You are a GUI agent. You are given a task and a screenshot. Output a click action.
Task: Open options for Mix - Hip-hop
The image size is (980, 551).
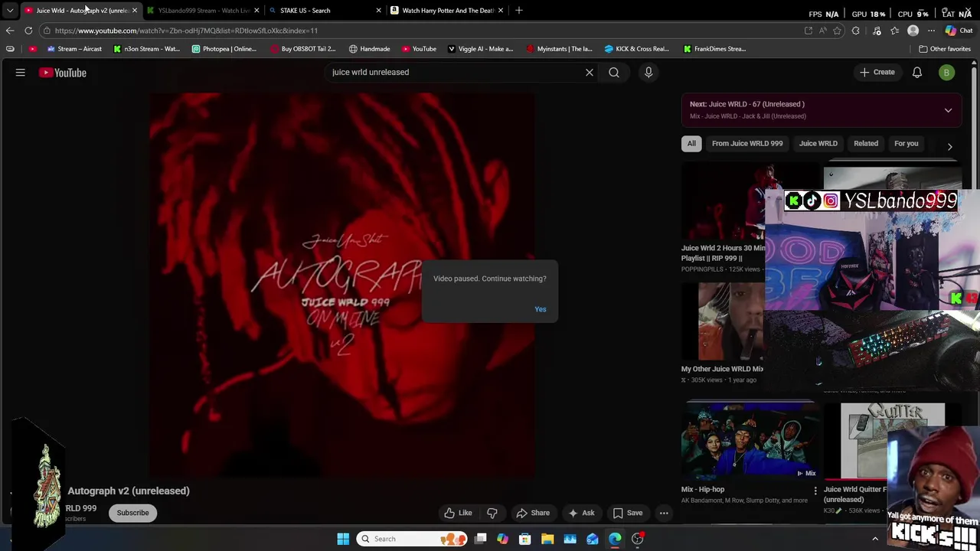[815, 490]
